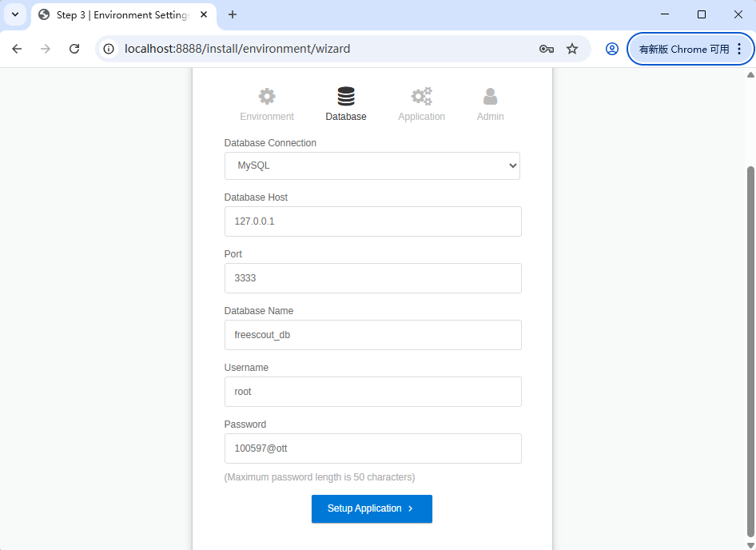The image size is (756, 550).
Task: Click the Setup Application button
Action: pos(372,508)
